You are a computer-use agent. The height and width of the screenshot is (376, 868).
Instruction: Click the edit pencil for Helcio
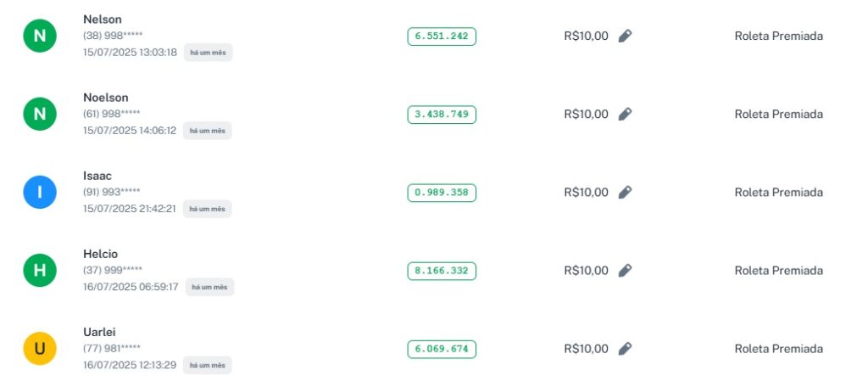625,271
